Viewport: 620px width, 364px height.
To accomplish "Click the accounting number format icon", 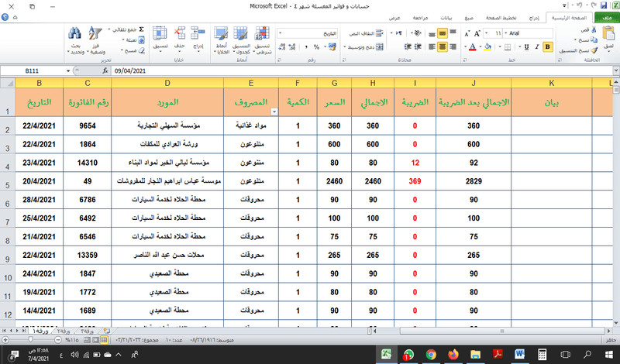I will pyautogui.click(x=332, y=46).
